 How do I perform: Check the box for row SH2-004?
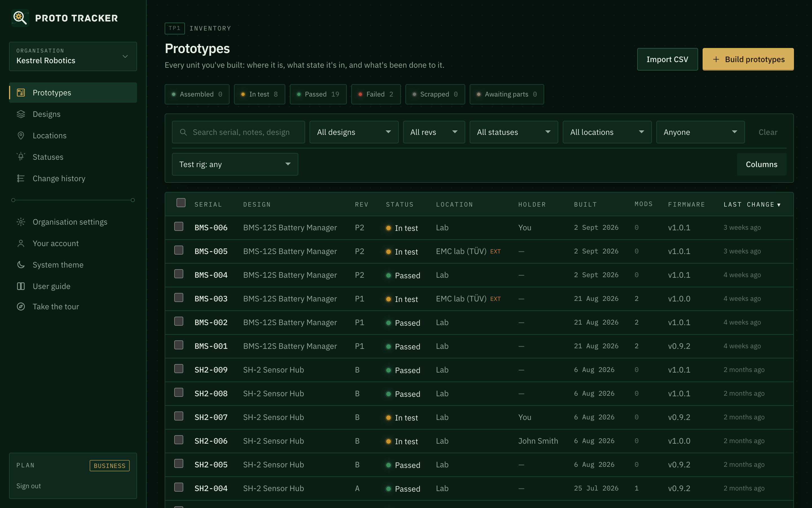coord(179,487)
